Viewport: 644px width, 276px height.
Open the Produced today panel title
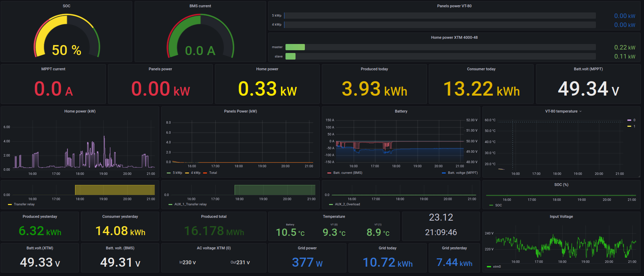(374, 69)
